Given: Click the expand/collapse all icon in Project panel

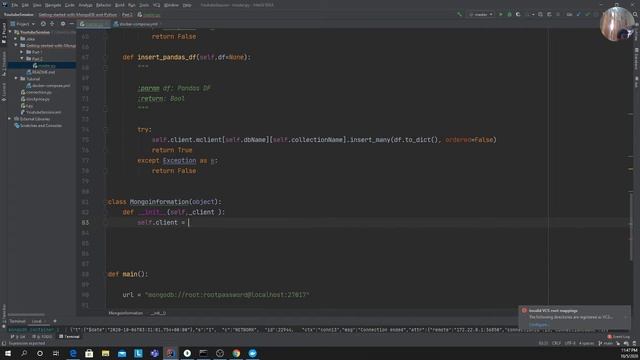Looking at the screenshot, I should tap(52, 24).
